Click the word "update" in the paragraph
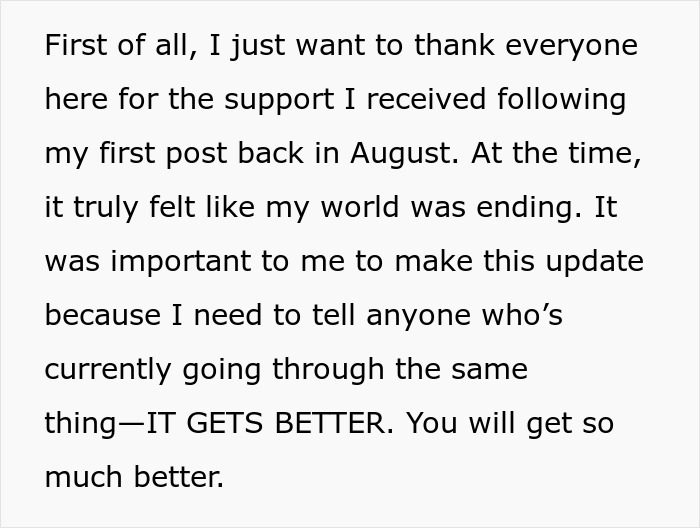The width and height of the screenshot is (700, 528). click(x=593, y=263)
